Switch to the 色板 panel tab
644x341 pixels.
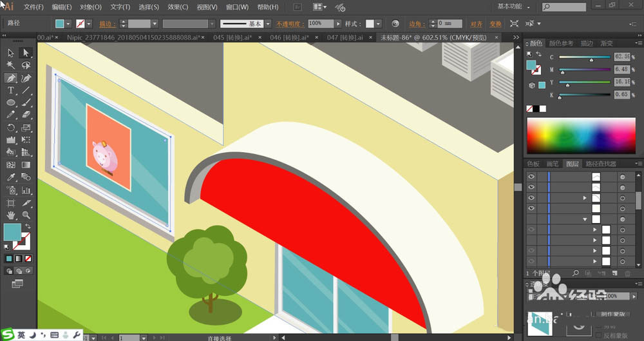(533, 164)
